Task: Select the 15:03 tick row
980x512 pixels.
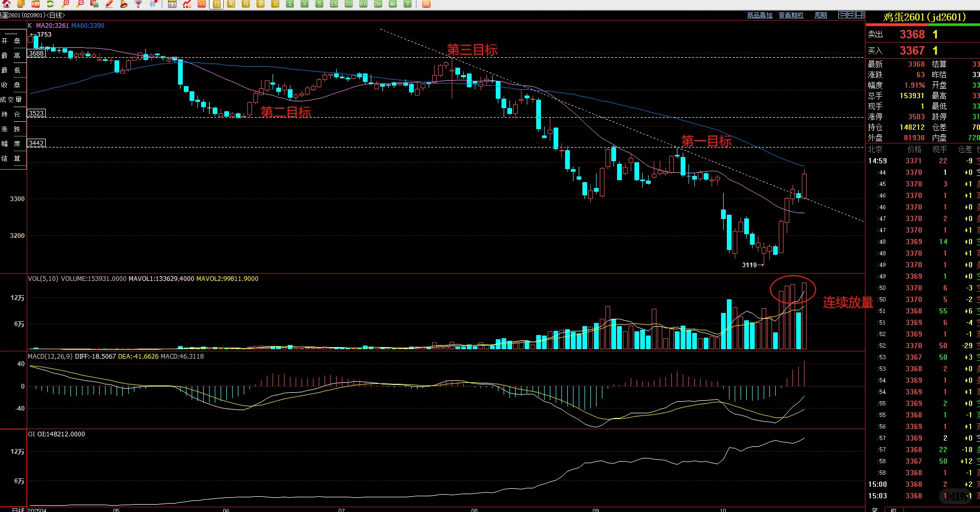Action: pos(923,496)
